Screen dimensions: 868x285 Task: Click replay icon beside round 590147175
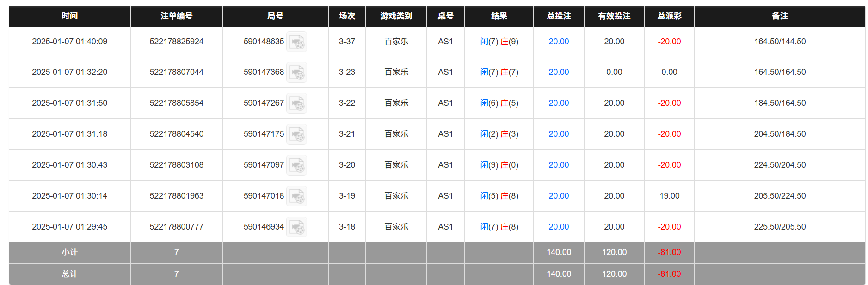tap(296, 134)
